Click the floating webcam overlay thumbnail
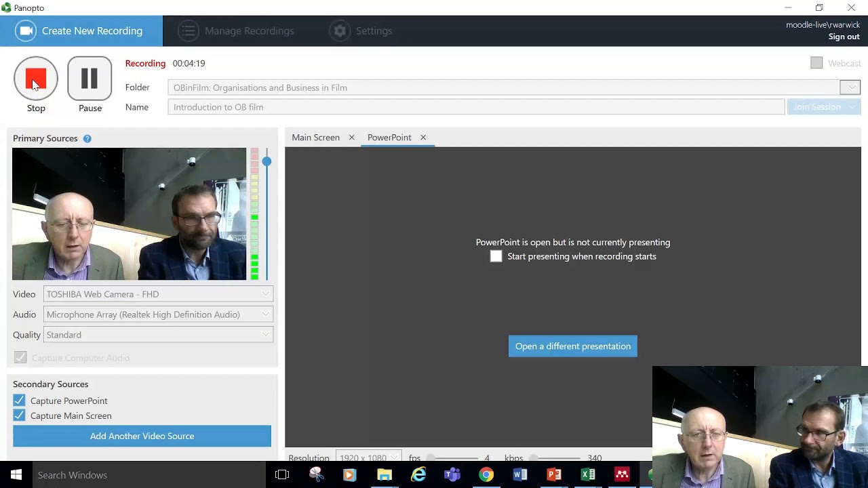 760,427
